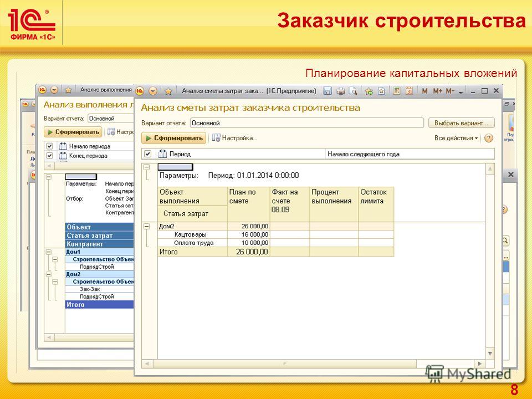Screen dimensions: 532x399
Task: Open the Все действия dropdown menu
Action: (456, 138)
